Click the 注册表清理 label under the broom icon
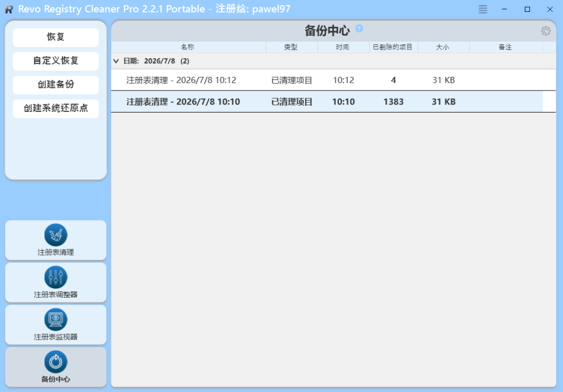Image resolution: width=563 pixels, height=392 pixels. [x=56, y=253]
